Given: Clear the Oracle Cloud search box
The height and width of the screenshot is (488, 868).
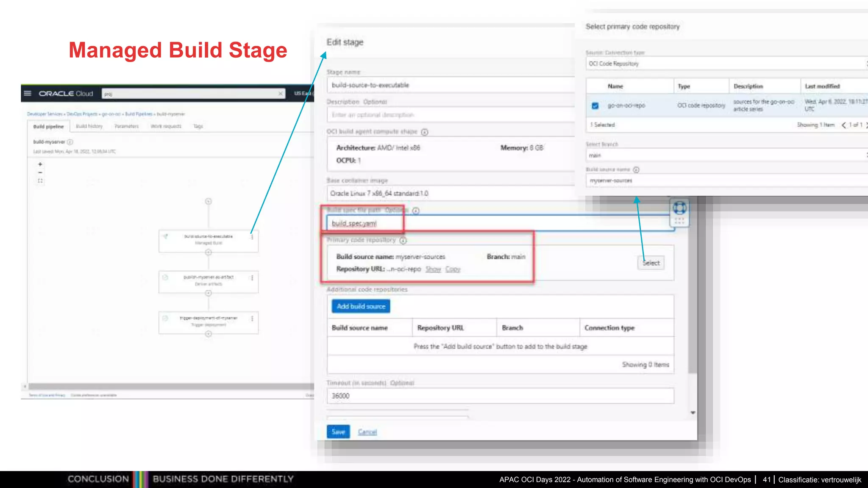Looking at the screenshot, I should (280, 93).
